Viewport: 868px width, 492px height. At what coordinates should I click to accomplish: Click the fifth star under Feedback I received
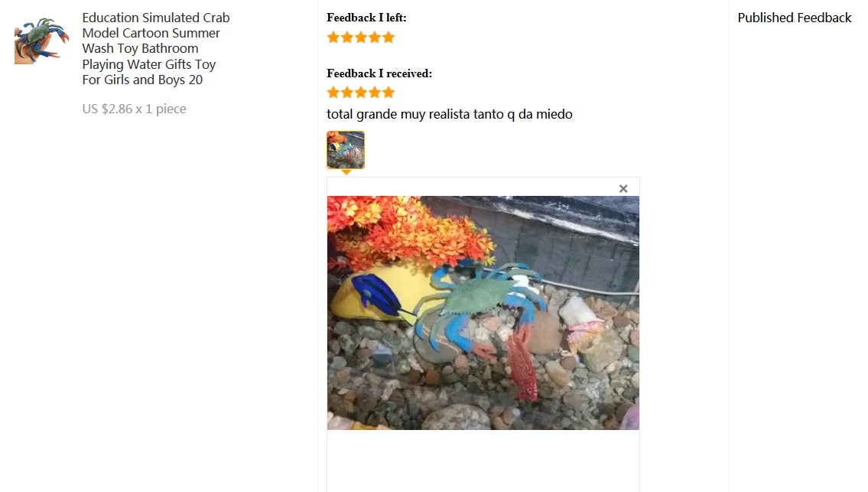[388, 92]
